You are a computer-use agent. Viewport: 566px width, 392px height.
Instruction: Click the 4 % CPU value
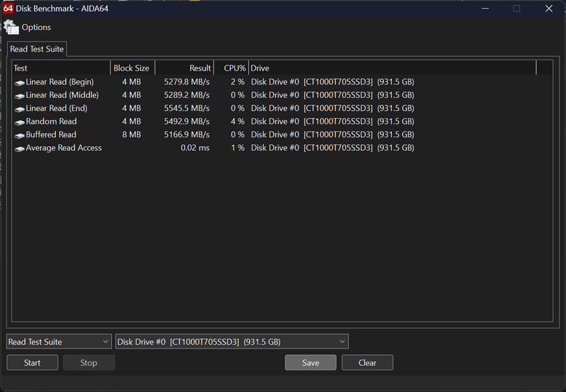237,121
